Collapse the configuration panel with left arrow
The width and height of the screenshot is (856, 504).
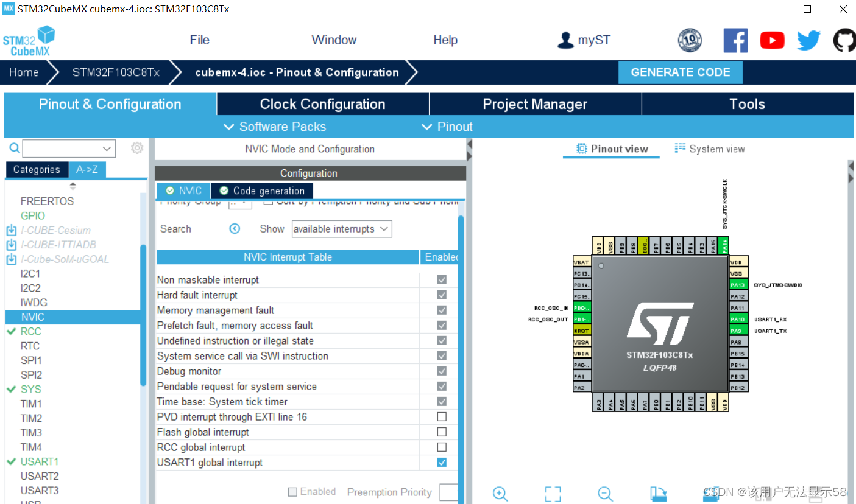tap(469, 145)
